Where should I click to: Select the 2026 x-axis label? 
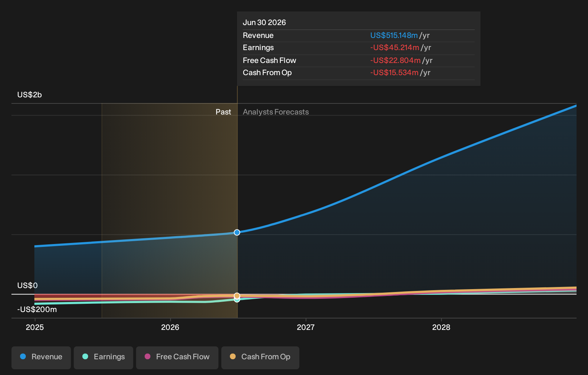click(170, 327)
